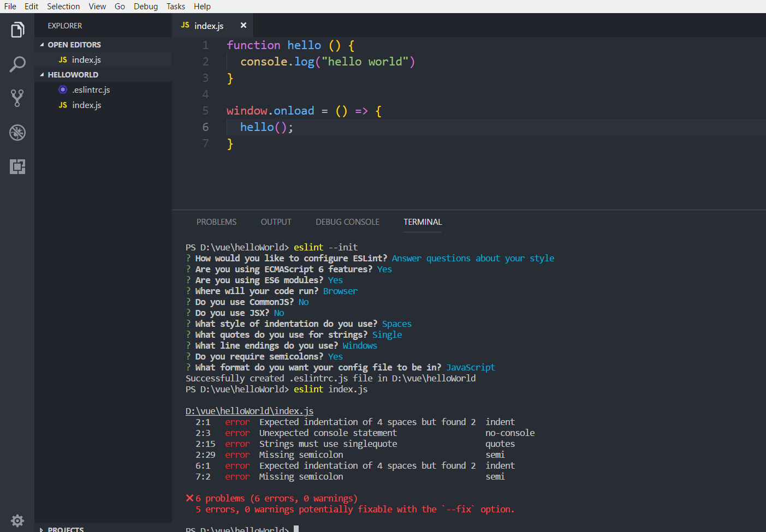
Task: Open the Edit menu
Action: click(31, 7)
